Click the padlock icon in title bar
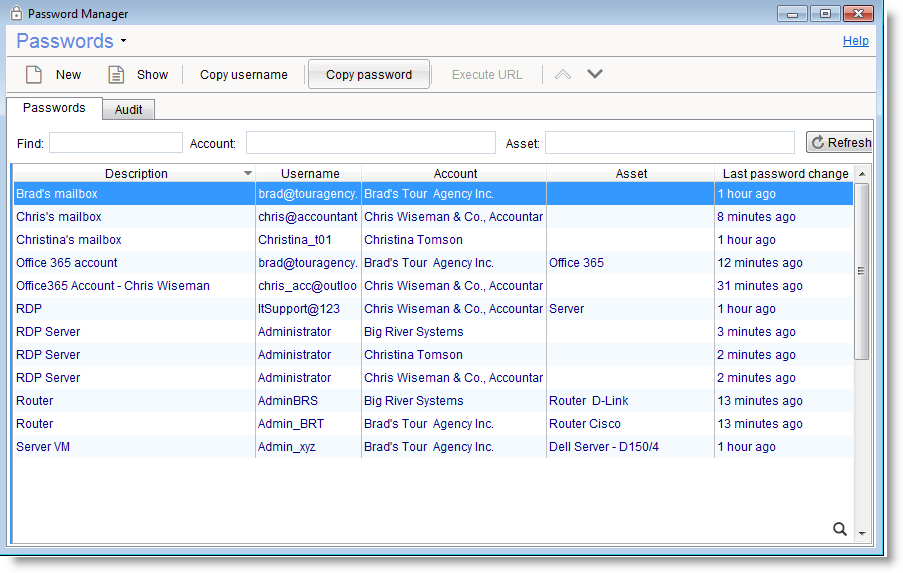This screenshot has height=573, width=903. 16,14
